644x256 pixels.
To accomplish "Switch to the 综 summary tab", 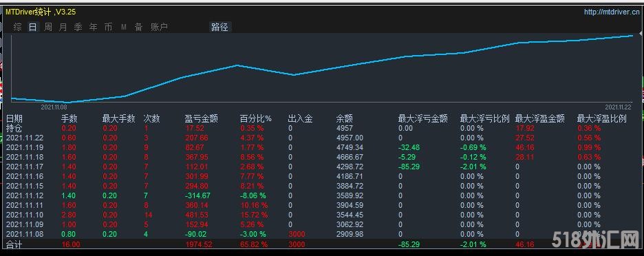I will [17, 27].
